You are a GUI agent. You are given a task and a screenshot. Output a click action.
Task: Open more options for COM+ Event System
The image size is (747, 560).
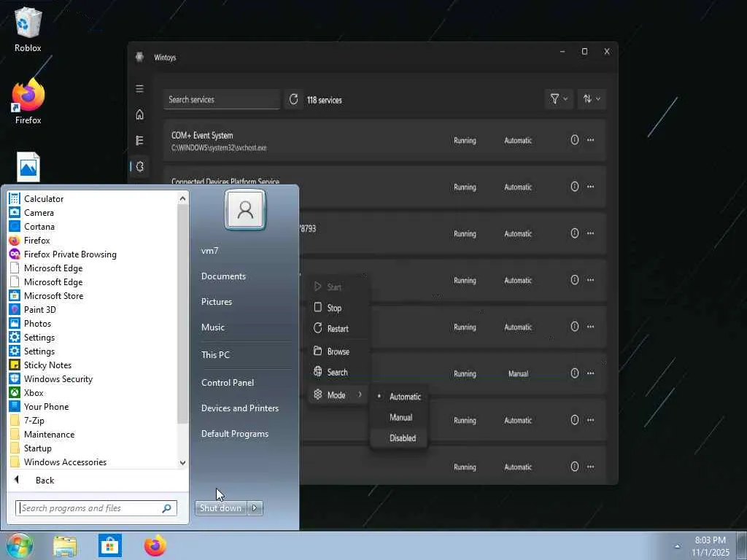tap(591, 140)
